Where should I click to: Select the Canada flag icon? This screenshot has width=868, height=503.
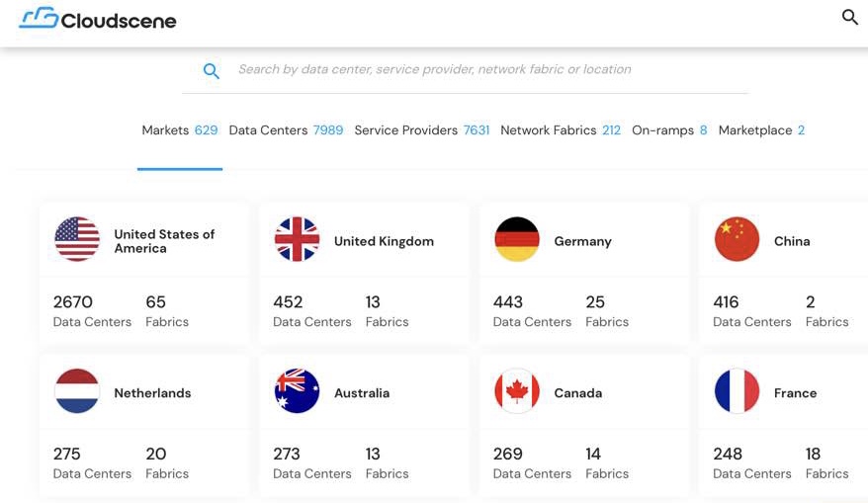tap(516, 390)
